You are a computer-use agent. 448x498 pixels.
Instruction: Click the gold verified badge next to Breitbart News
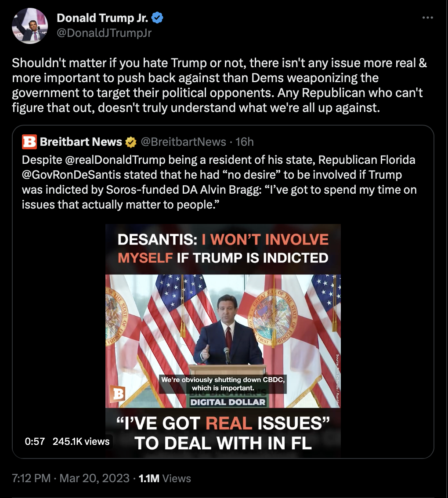pos(130,142)
